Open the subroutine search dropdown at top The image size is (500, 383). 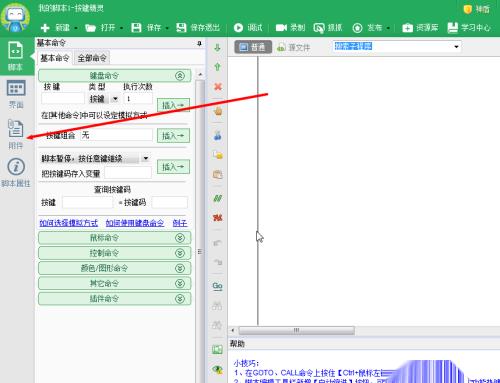(456, 46)
